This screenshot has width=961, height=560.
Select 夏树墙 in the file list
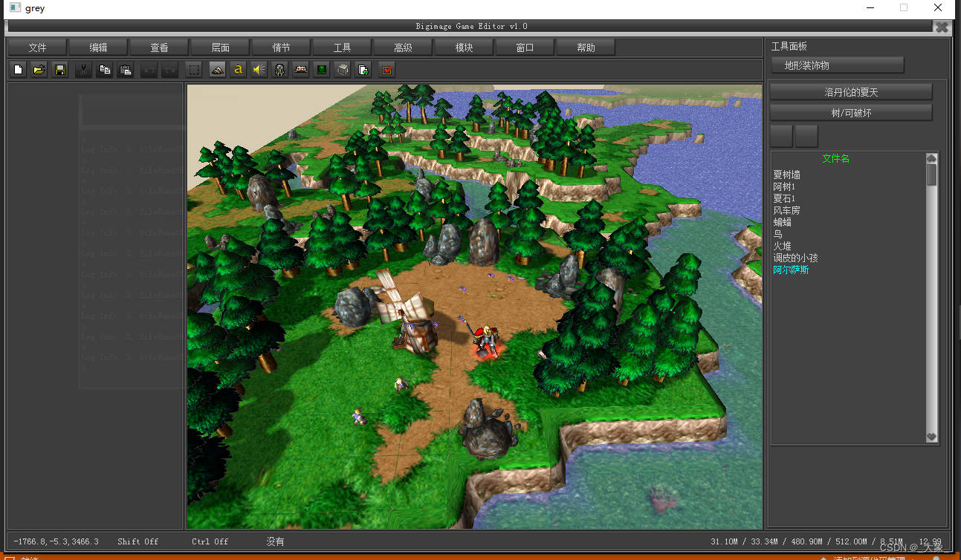787,175
